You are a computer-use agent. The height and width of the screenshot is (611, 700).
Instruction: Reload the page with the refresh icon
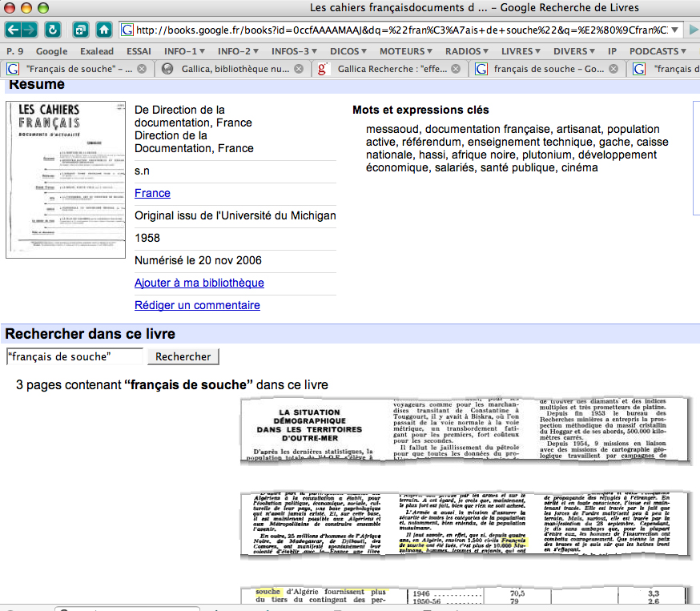pyautogui.click(x=53, y=30)
